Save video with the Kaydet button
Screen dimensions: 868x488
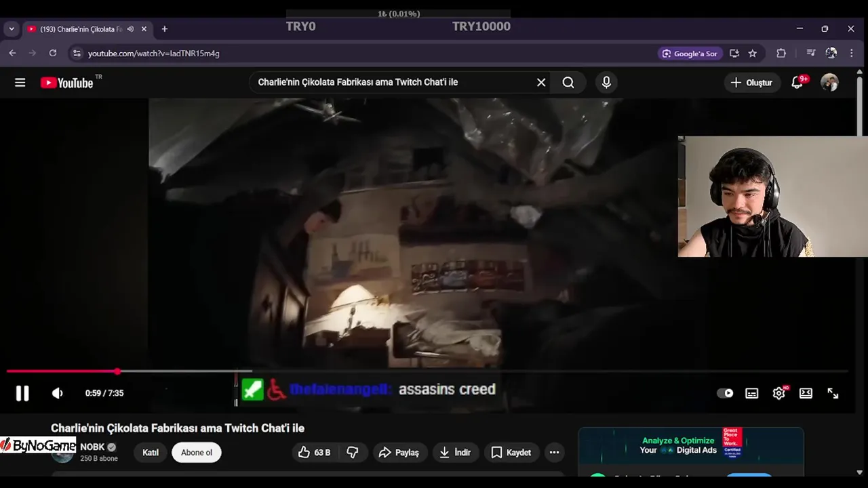tap(511, 452)
